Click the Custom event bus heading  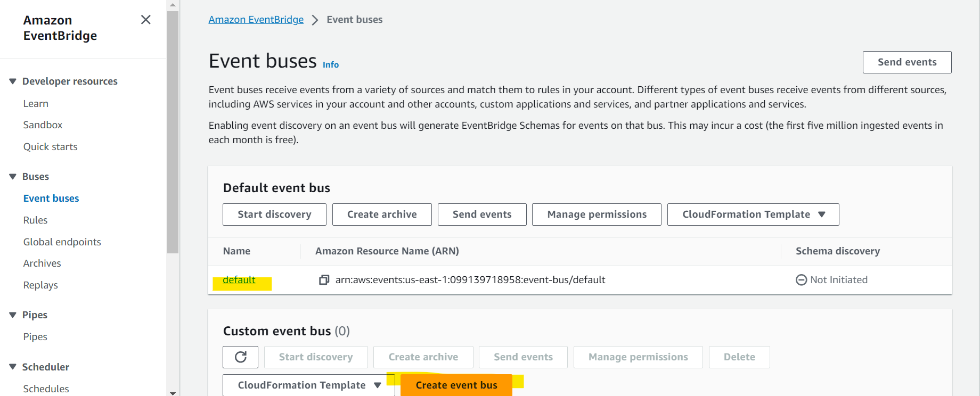tap(287, 331)
